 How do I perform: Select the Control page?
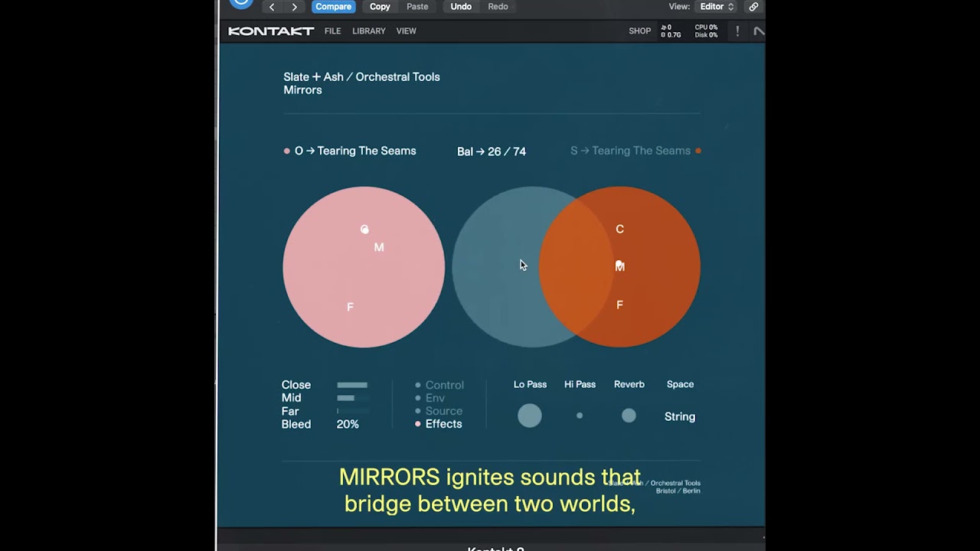[x=439, y=385]
